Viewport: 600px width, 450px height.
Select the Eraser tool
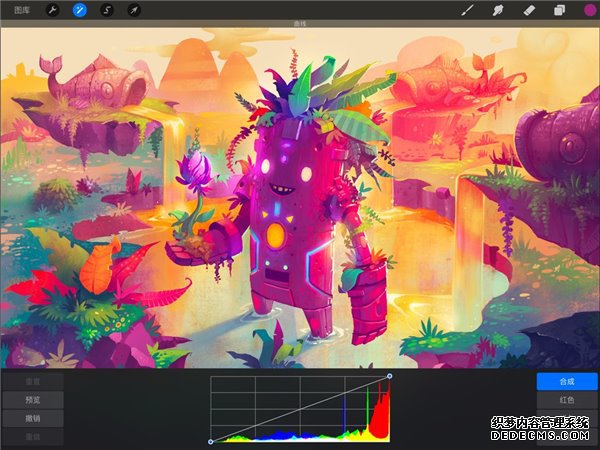529,10
